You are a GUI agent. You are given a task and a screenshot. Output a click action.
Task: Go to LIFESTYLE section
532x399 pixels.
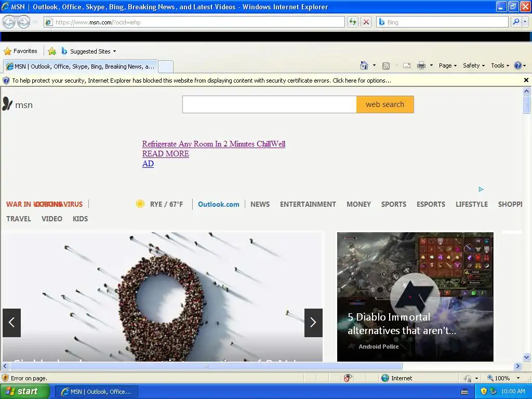tap(472, 204)
